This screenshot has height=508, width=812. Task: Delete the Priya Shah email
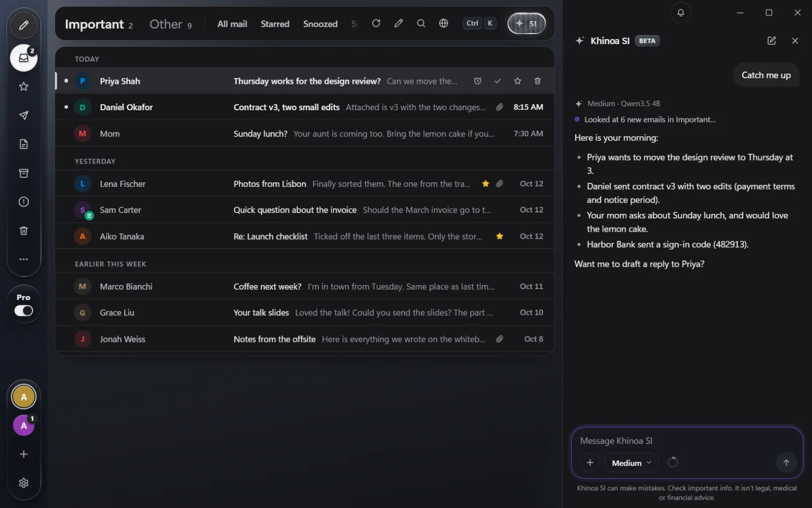click(537, 81)
